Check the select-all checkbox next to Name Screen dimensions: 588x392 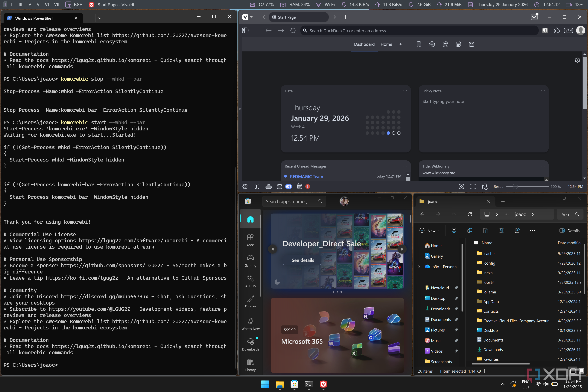click(476, 243)
